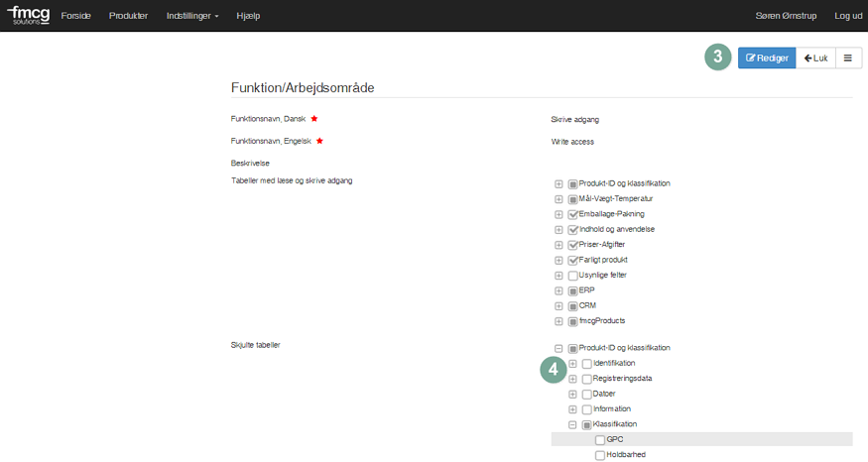
Task: Toggle the Emballage-Pakning checkbox
Action: point(572,214)
